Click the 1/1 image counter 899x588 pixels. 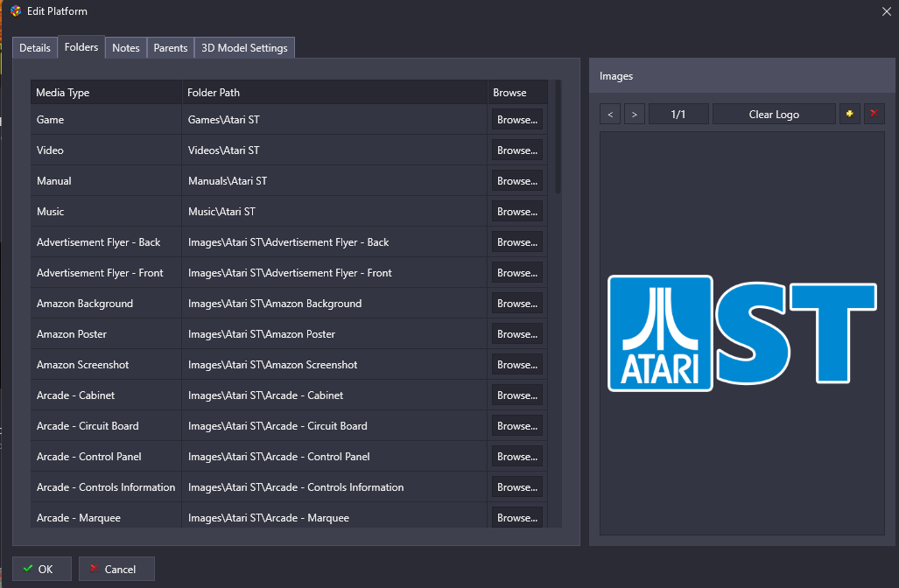pos(678,114)
